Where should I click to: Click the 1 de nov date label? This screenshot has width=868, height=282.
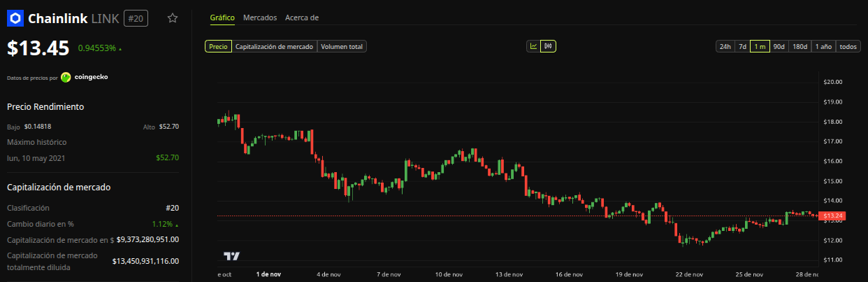point(268,274)
